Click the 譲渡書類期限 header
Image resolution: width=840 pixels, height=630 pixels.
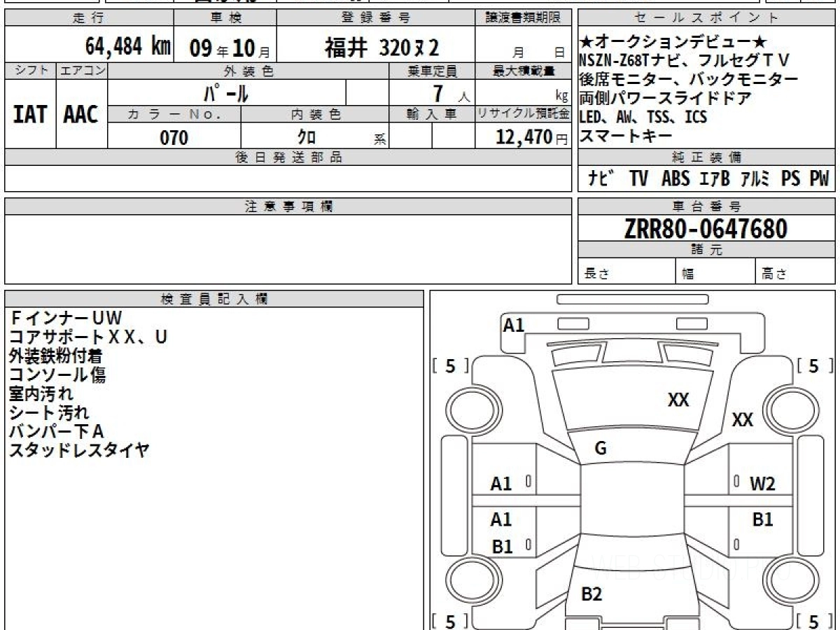point(524,17)
